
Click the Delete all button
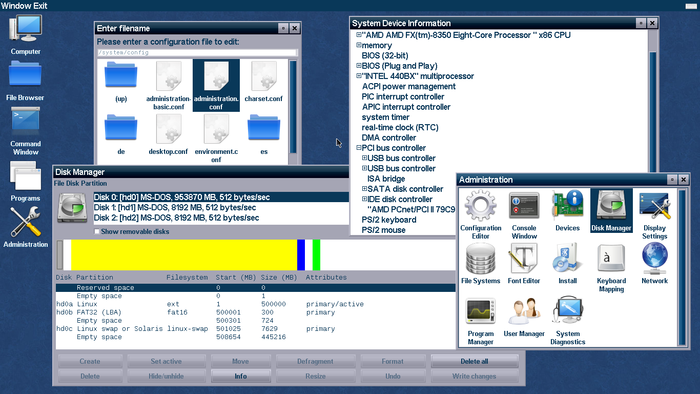[474, 361]
